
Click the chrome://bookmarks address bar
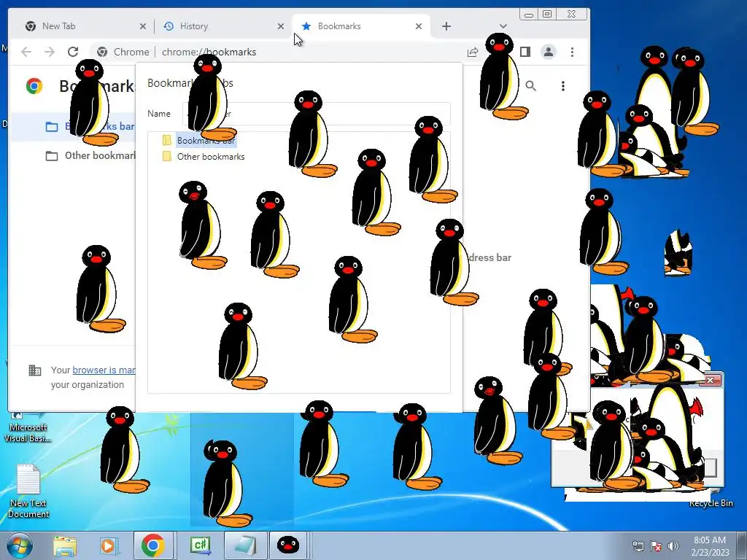(x=287, y=52)
